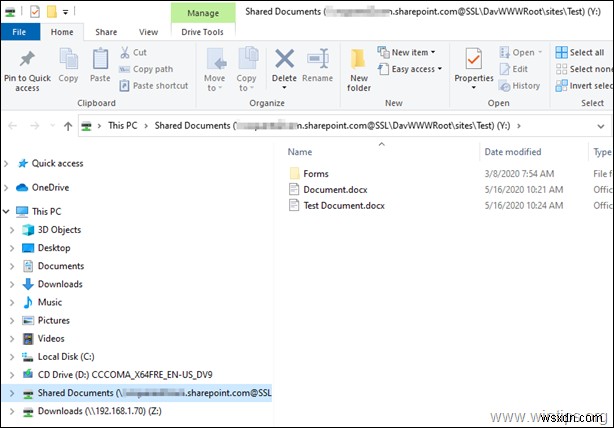Select CD Drive (D:) in tree
Screen dimensions: 614x428
tap(125, 375)
